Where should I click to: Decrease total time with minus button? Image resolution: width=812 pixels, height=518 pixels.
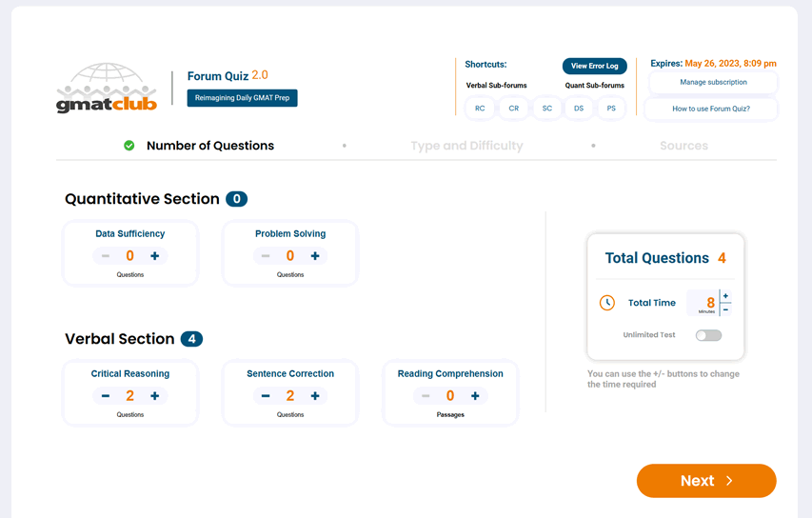coord(726,309)
